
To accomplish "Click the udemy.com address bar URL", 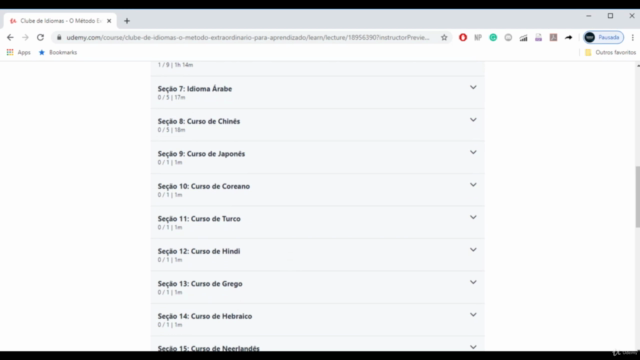I will point(248,38).
